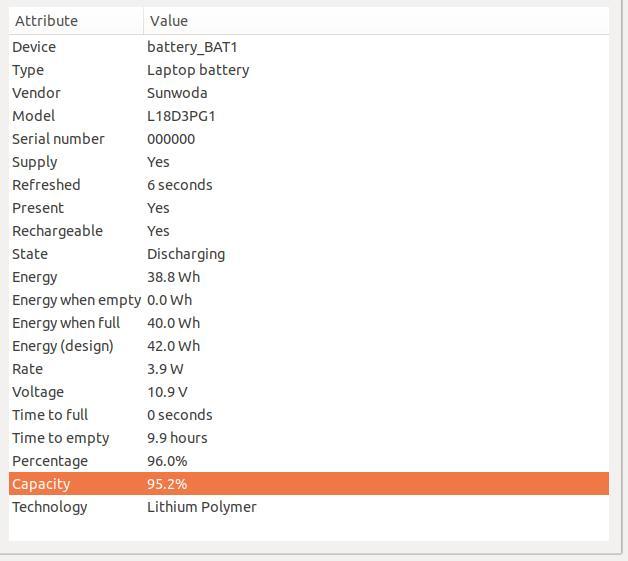The image size is (628, 561).
Task: Click the 96.0% percentage value
Action: click(x=167, y=461)
